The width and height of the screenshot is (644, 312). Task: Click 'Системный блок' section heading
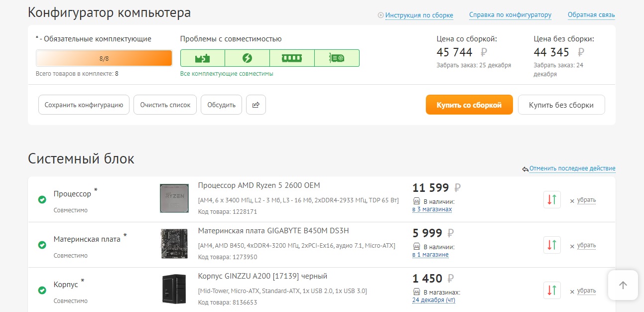(81, 158)
